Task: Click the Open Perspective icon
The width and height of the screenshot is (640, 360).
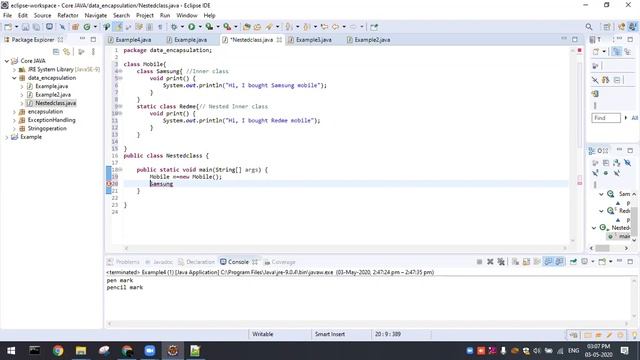Action: 607,27
